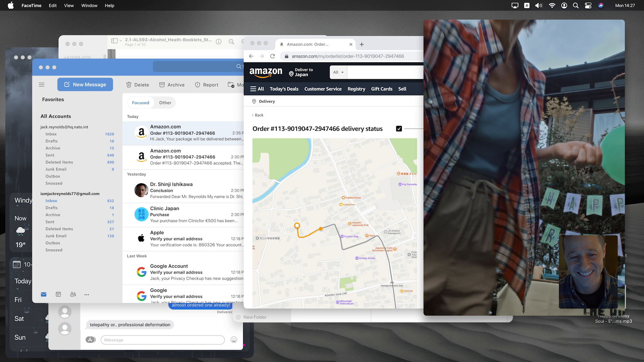The width and height of the screenshot is (644, 362).
Task: Open Today's Deals link
Action: click(284, 89)
